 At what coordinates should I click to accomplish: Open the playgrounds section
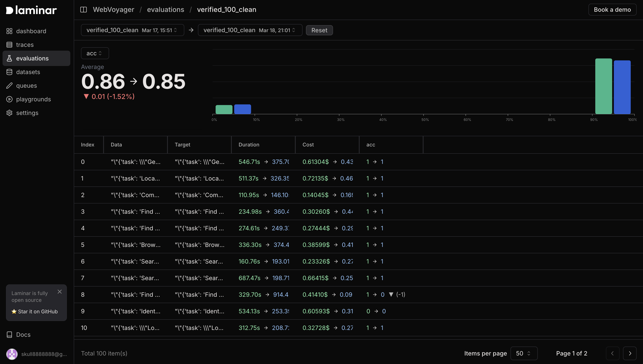(x=34, y=99)
